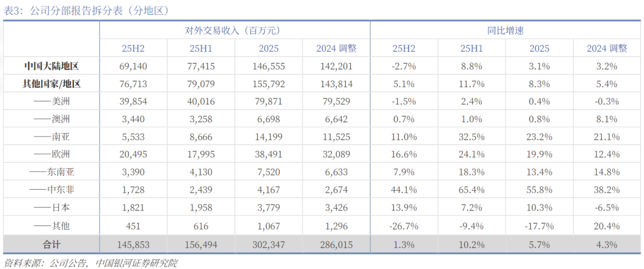Click the ——欧洲 row label

(x=51, y=154)
